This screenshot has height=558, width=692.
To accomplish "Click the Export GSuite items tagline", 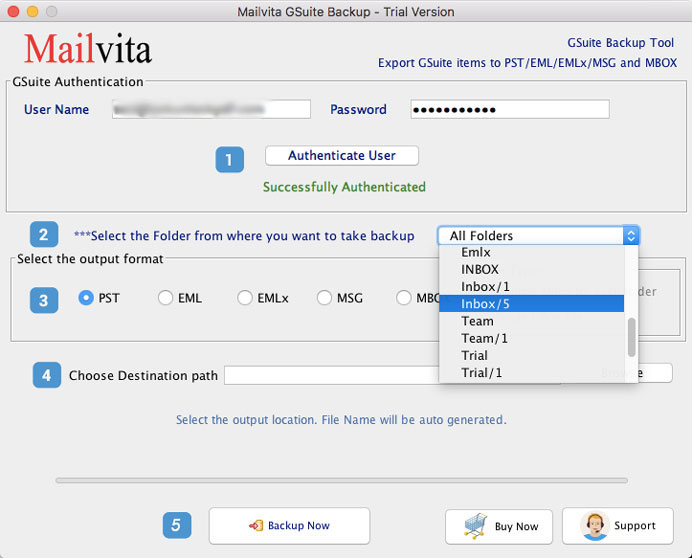I will tap(527, 63).
